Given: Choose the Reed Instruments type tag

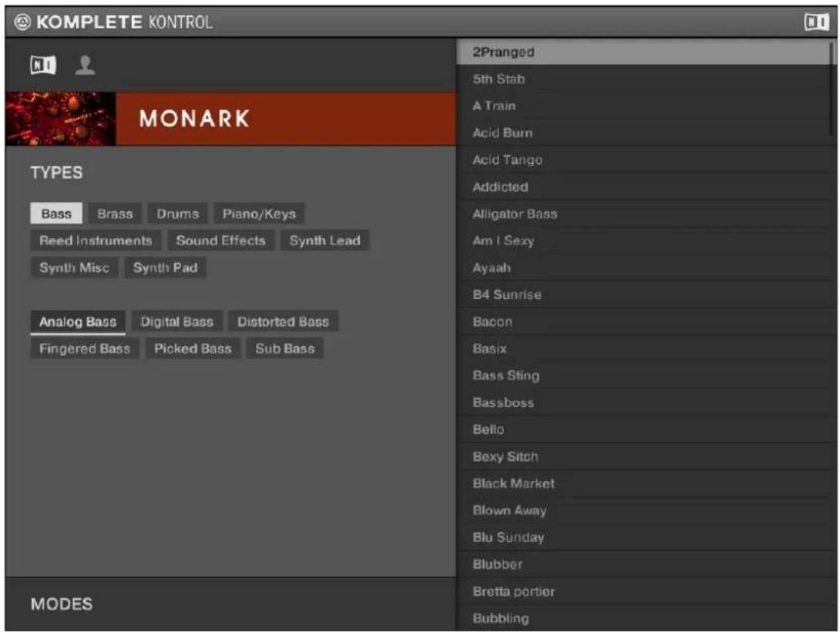Looking at the screenshot, I should point(96,240).
